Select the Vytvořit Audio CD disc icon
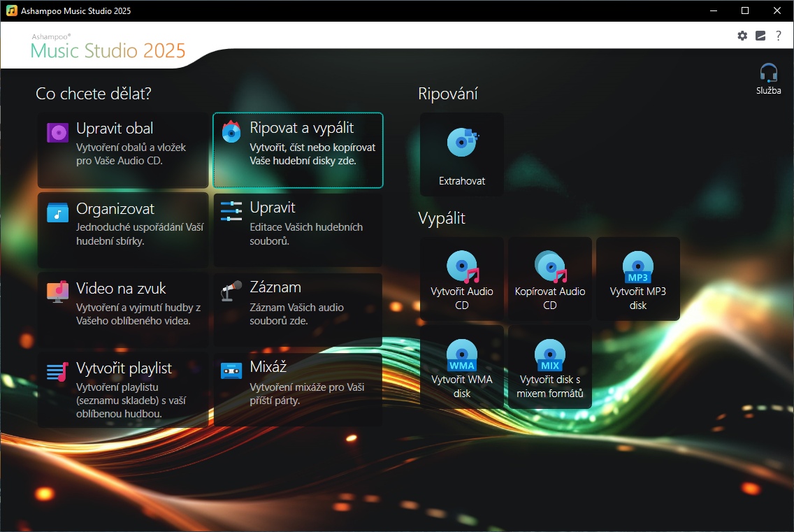794x532 pixels. coord(462,266)
